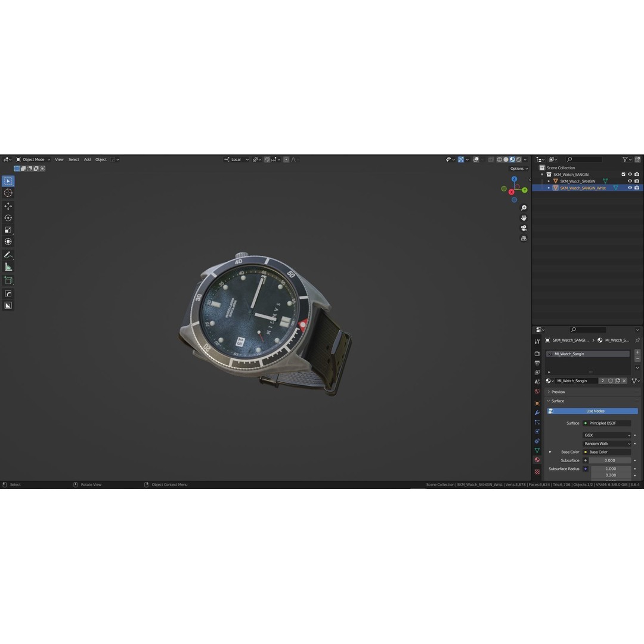Select the Add Cube tool

click(x=8, y=280)
